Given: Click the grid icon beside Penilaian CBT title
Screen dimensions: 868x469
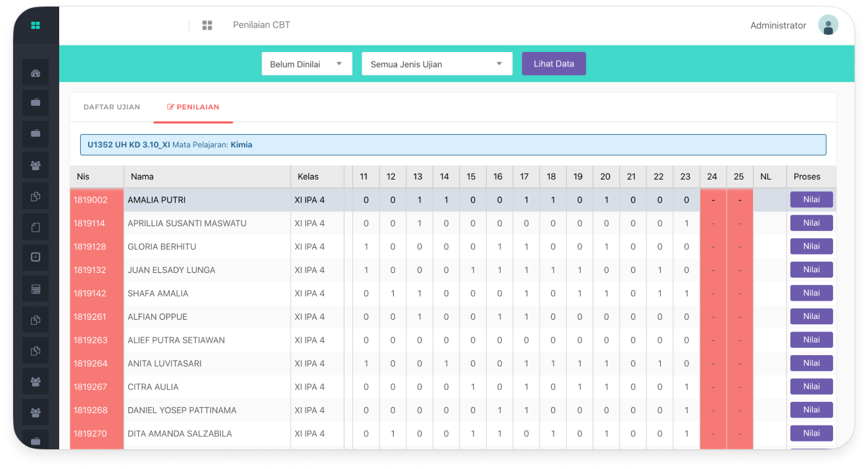Looking at the screenshot, I should (207, 25).
